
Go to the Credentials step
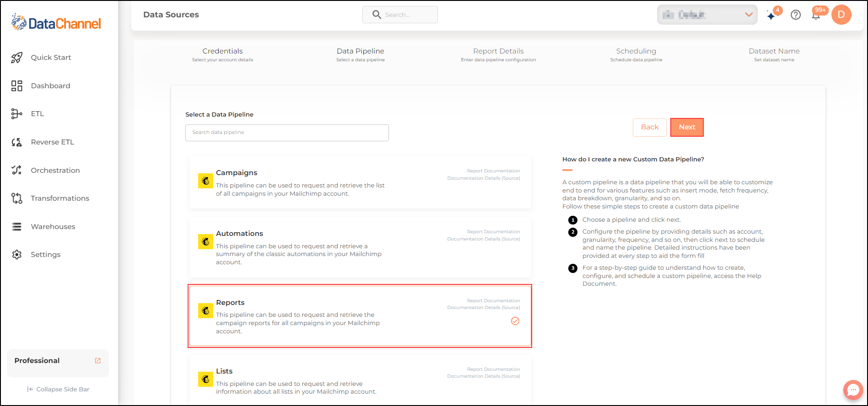click(222, 54)
